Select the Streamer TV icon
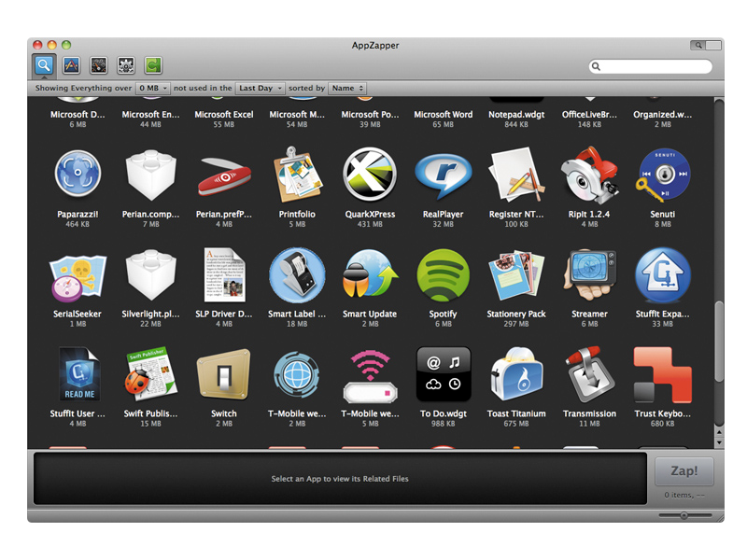 [589, 274]
